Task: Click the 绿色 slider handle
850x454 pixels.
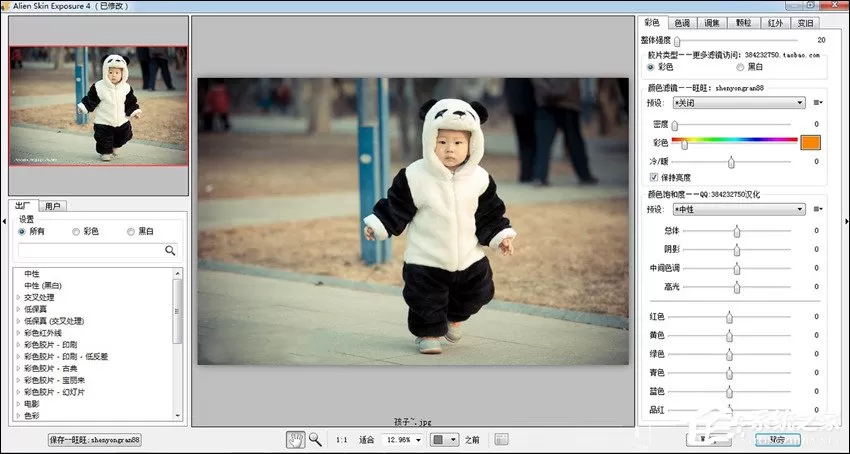Action: pos(729,355)
